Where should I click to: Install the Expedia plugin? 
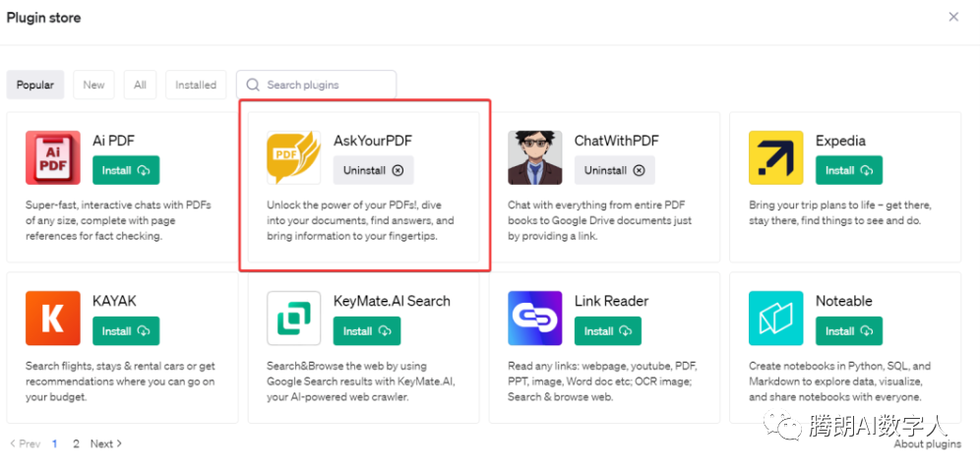pyautogui.click(x=848, y=170)
